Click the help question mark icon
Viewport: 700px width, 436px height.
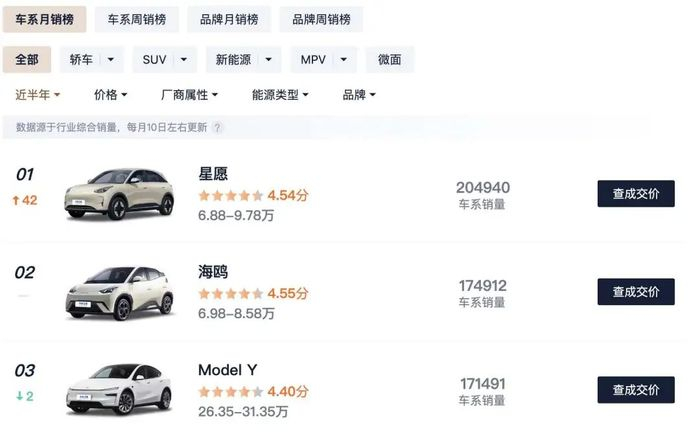pos(217,128)
